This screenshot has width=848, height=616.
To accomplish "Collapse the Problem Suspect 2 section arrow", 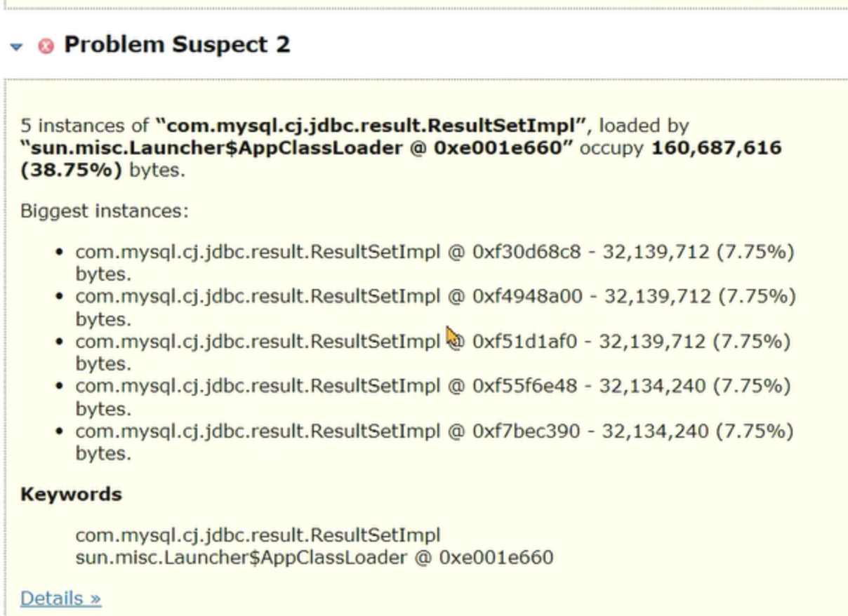I will click(x=16, y=46).
